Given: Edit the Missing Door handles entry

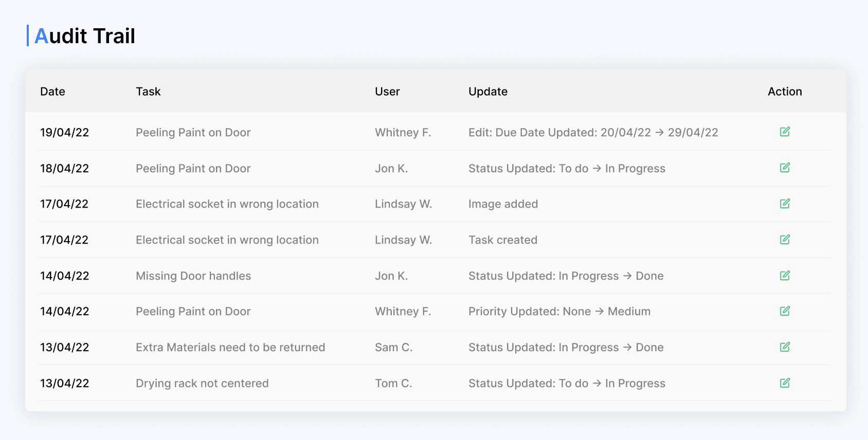Looking at the screenshot, I should pyautogui.click(x=785, y=276).
